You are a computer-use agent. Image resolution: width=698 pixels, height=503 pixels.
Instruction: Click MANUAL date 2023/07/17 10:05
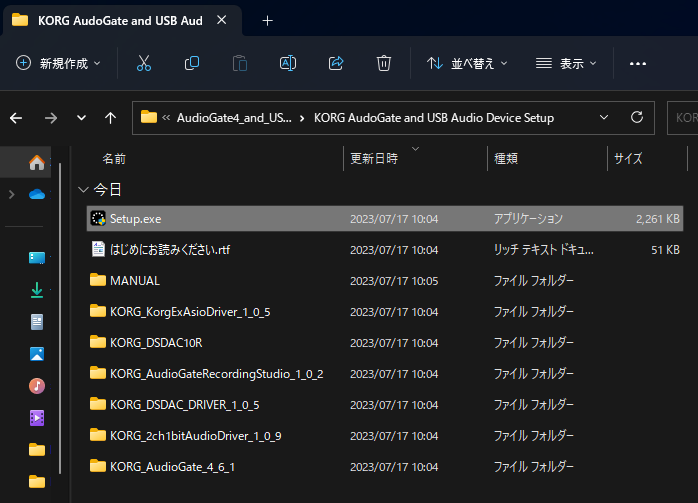coord(394,281)
